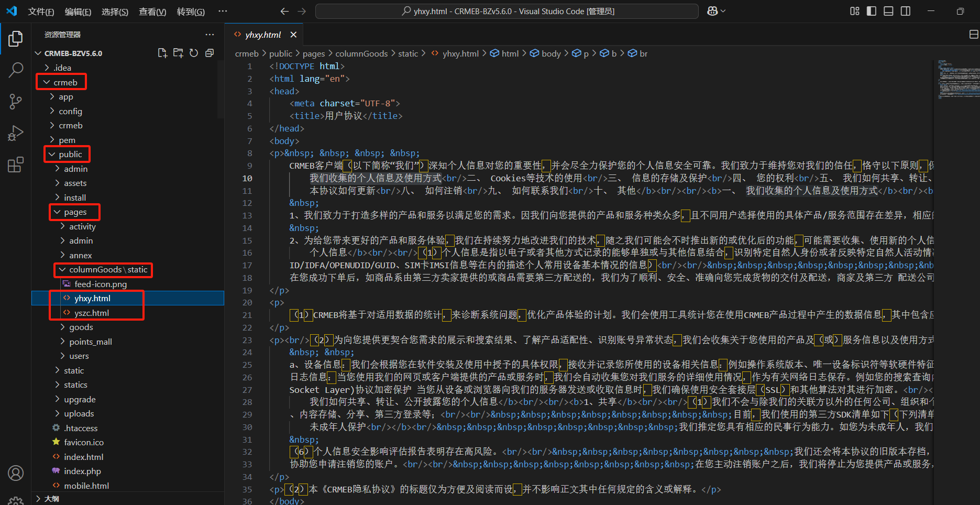Open the Accounts icon in activity bar

pos(16,473)
